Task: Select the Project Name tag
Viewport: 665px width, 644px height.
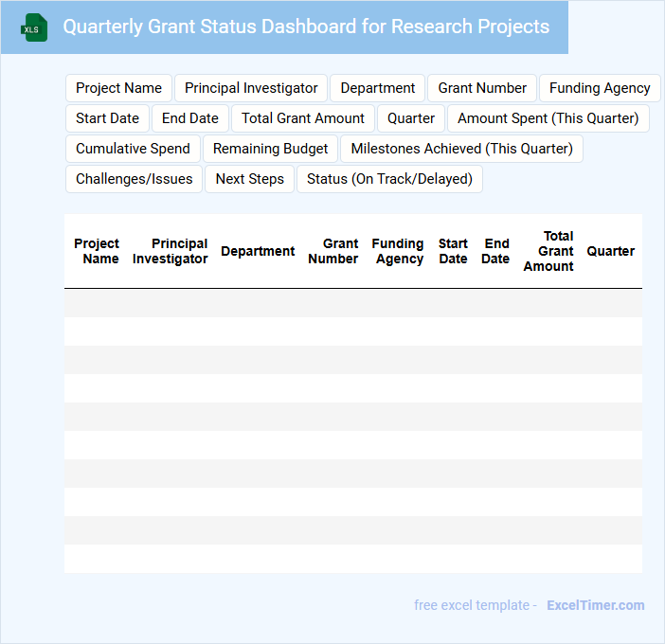Action: pos(118,88)
